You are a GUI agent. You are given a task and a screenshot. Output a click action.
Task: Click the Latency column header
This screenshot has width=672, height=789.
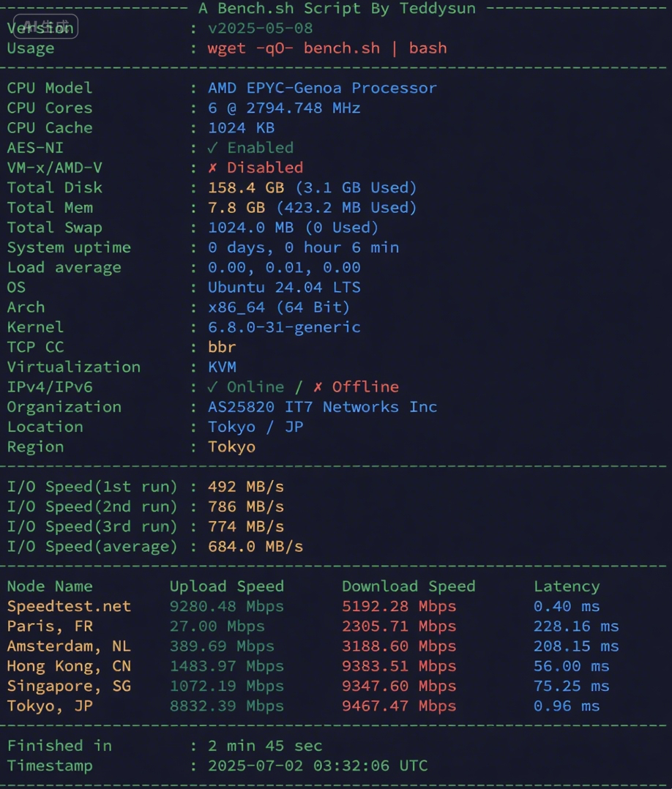(567, 586)
